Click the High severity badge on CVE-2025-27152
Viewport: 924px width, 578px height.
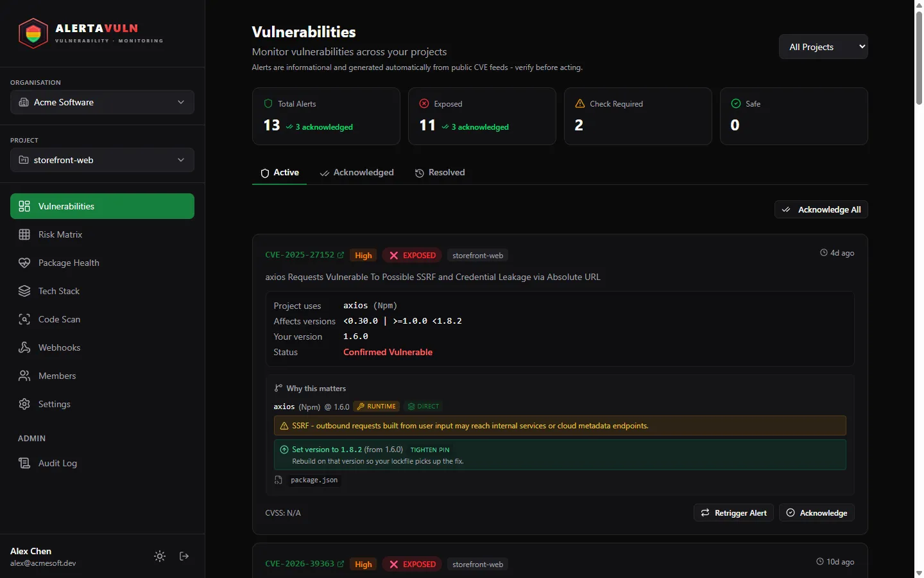(363, 255)
